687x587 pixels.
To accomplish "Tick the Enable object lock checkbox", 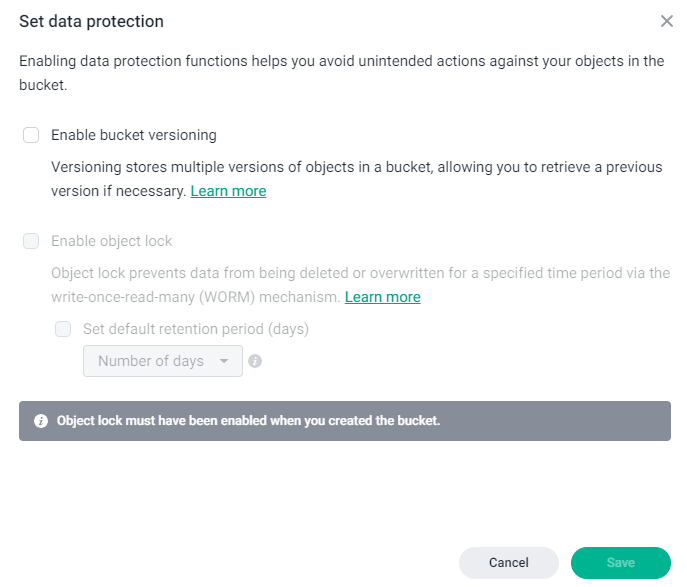I will pos(31,241).
